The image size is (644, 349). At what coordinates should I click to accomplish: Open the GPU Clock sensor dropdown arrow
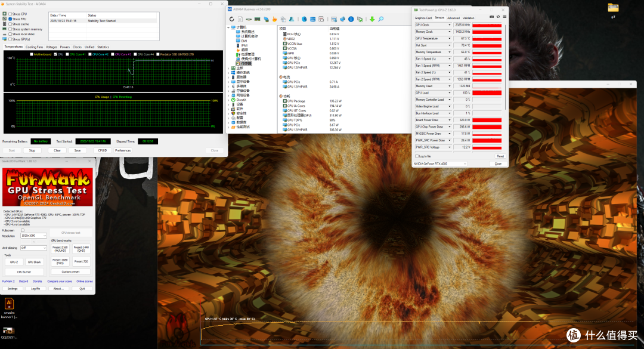[450, 25]
